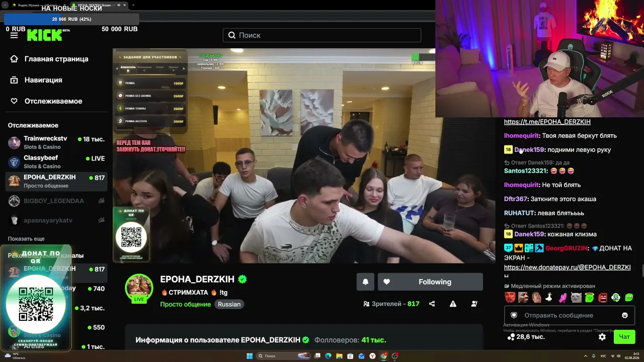Switch to the Яндекс Музыка browser tab
This screenshot has width=644, height=362.
tap(39, 5)
